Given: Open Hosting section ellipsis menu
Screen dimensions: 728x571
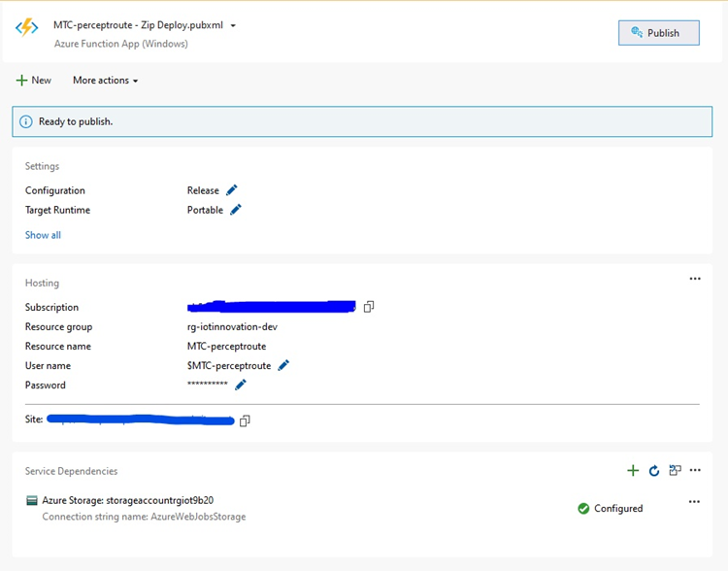Looking at the screenshot, I should point(695,279).
